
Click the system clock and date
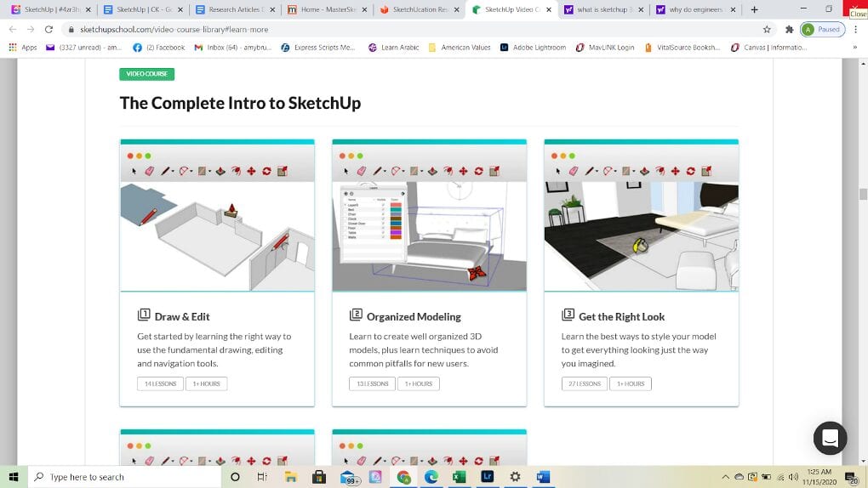819,477
